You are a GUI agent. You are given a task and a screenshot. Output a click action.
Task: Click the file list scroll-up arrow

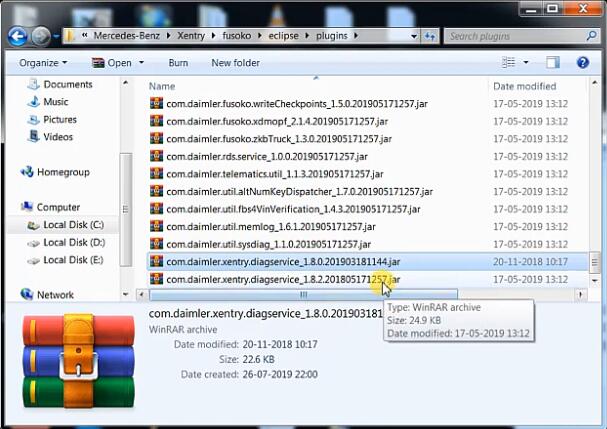(595, 83)
